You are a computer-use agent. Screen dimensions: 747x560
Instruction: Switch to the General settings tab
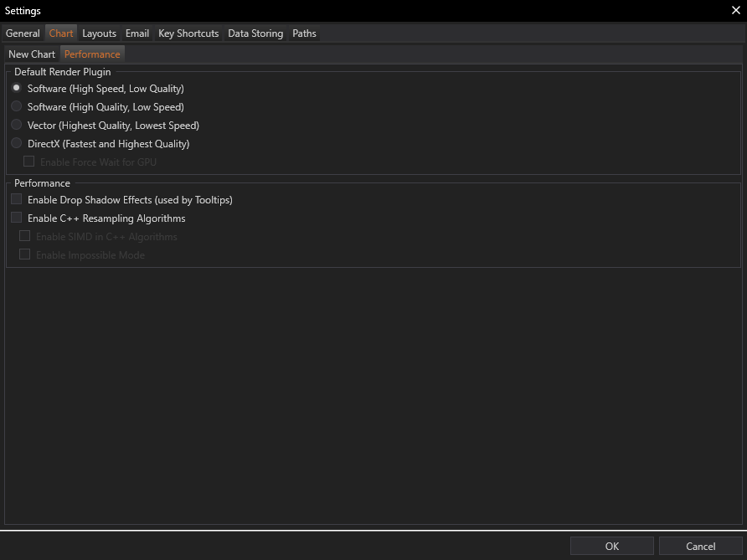point(23,33)
